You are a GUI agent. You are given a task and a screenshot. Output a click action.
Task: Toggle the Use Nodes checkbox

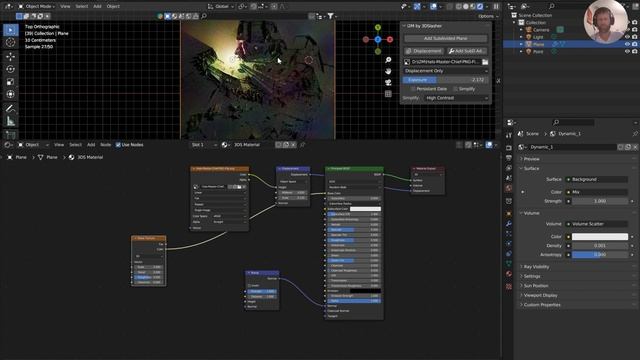118,145
